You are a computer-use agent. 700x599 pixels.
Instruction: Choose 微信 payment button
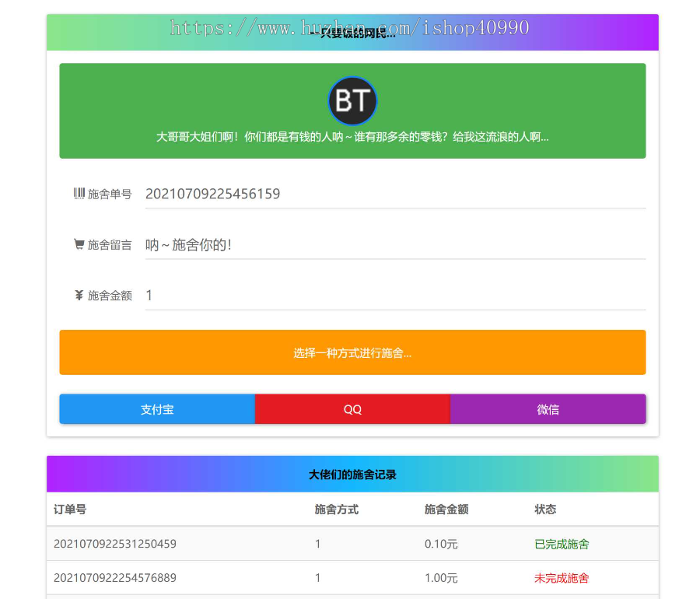[548, 409]
